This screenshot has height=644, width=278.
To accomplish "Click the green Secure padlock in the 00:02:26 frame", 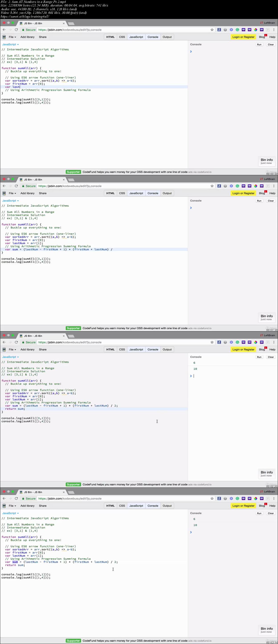I will [x=23, y=342].
